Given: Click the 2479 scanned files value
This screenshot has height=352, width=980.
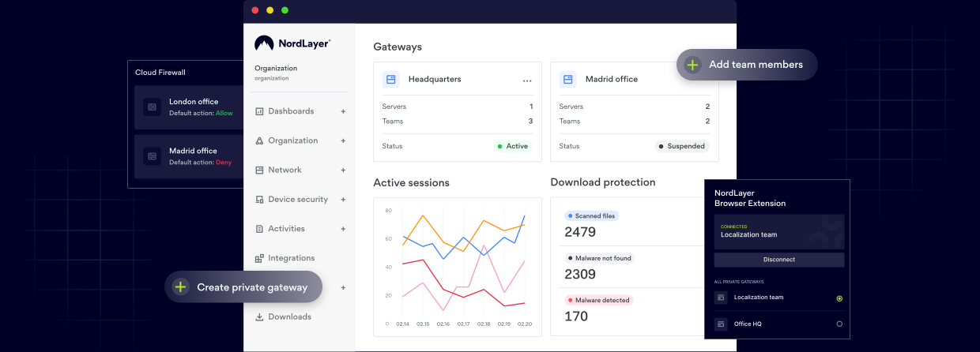Looking at the screenshot, I should tap(580, 232).
